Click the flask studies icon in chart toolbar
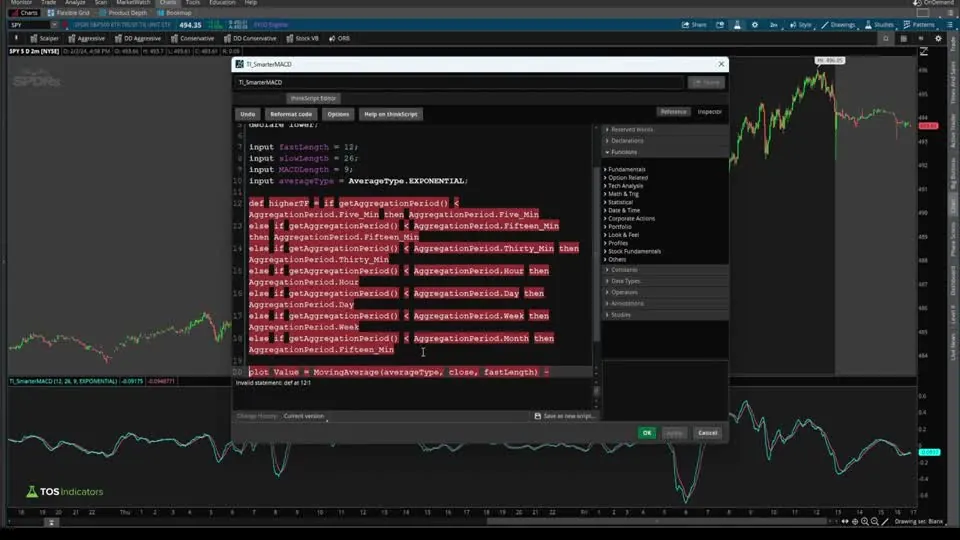 737,24
